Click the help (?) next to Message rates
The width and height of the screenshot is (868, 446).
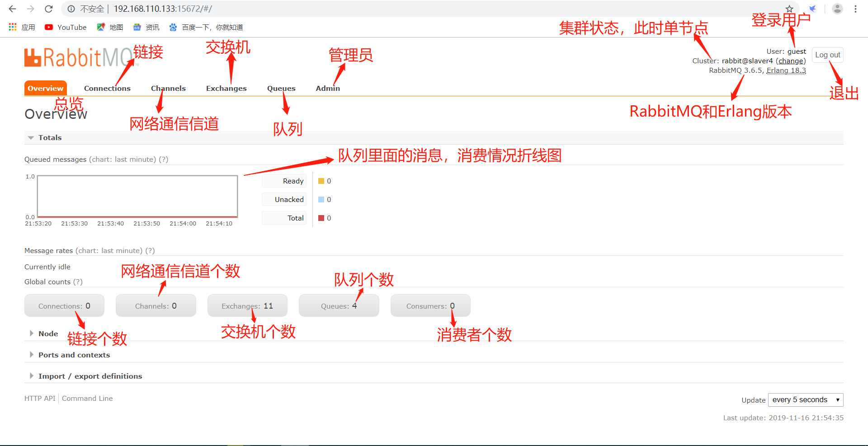(150, 250)
